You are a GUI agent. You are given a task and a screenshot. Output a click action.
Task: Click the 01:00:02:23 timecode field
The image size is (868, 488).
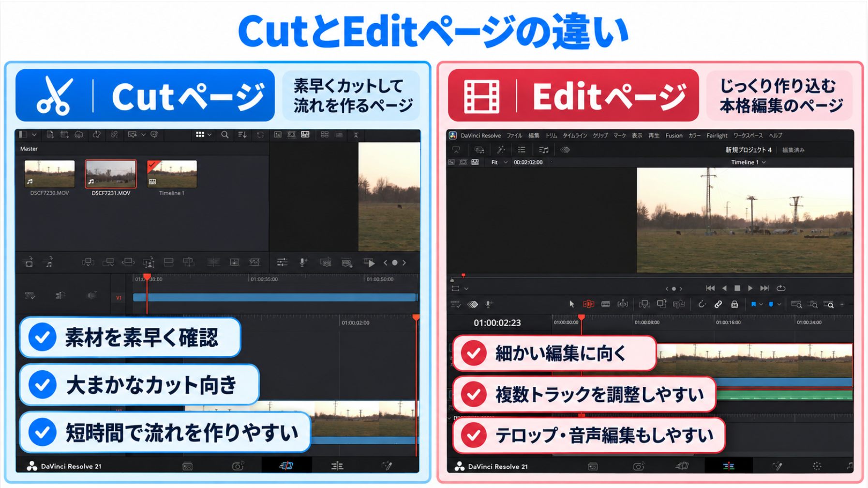click(497, 323)
